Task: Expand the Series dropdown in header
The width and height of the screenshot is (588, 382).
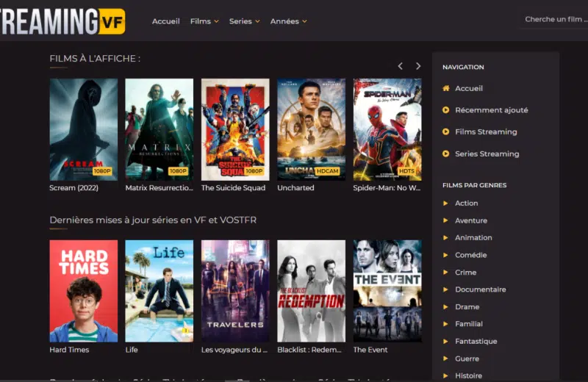Action: tap(245, 21)
